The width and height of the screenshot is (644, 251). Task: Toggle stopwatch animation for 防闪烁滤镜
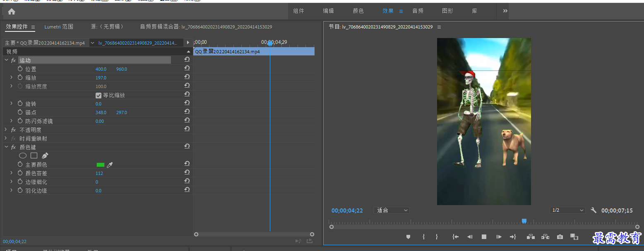(x=20, y=121)
